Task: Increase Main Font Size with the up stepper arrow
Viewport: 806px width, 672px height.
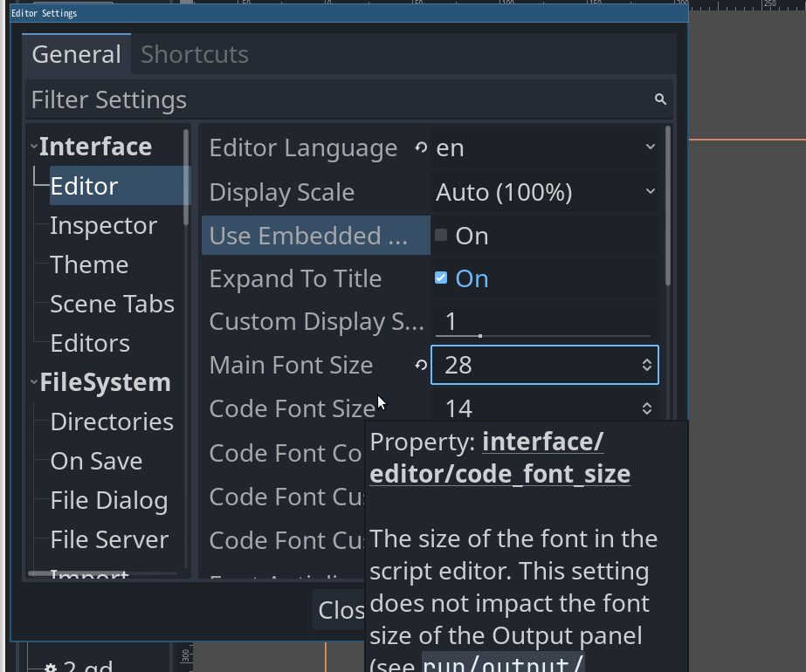Action: [x=646, y=360]
